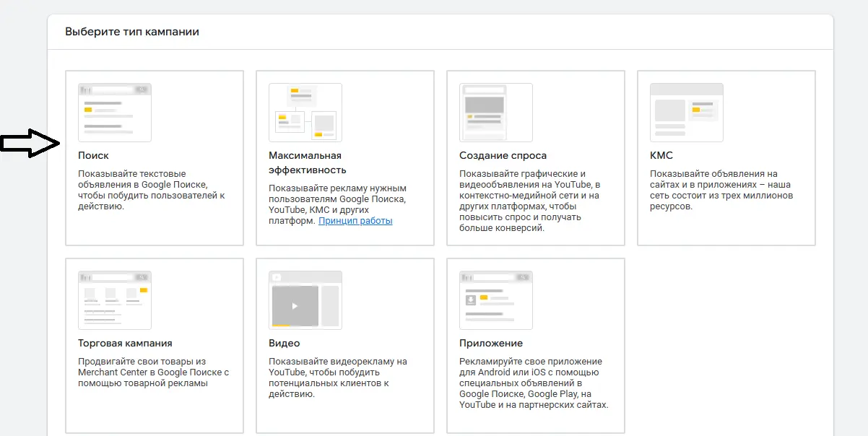The width and height of the screenshot is (868, 436).
Task: Click the КМС campaign illustration icon
Action: point(686,112)
